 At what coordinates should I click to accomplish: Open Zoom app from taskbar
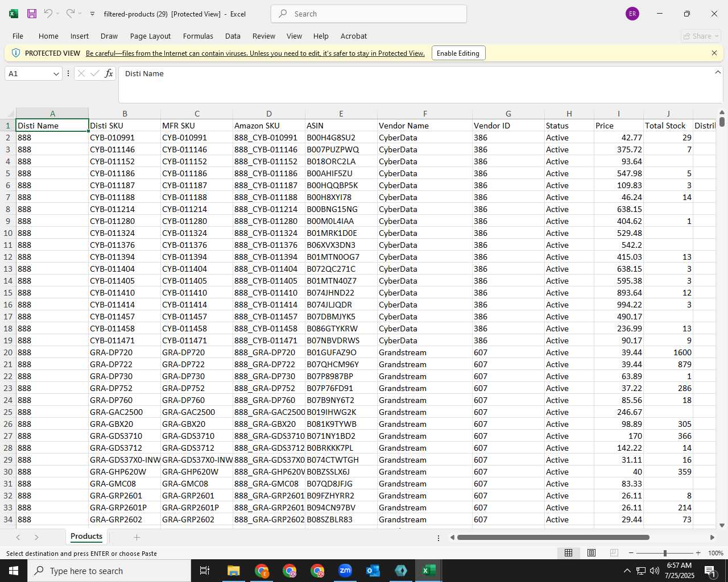pos(345,571)
